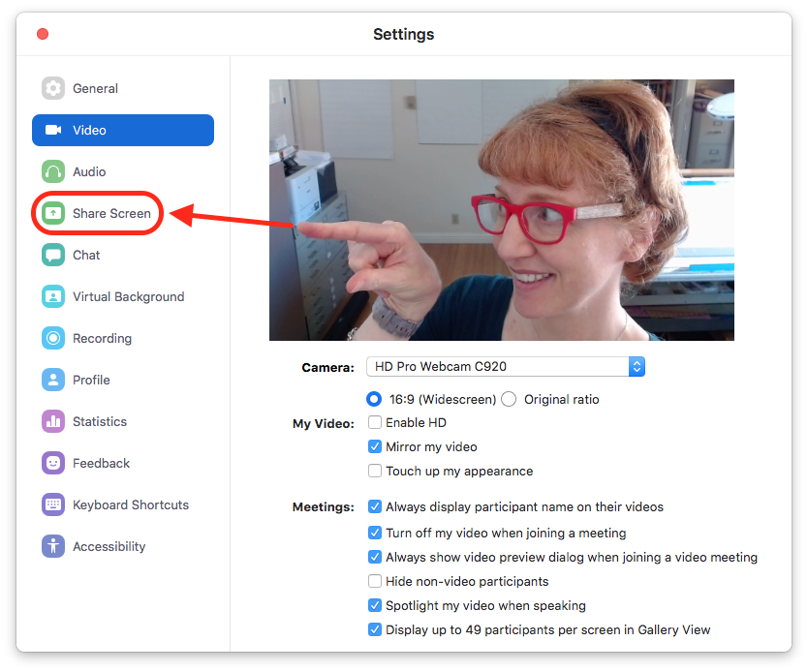Viewport: 808px width, 672px height.
Task: Click the General gear icon
Action: click(53, 88)
